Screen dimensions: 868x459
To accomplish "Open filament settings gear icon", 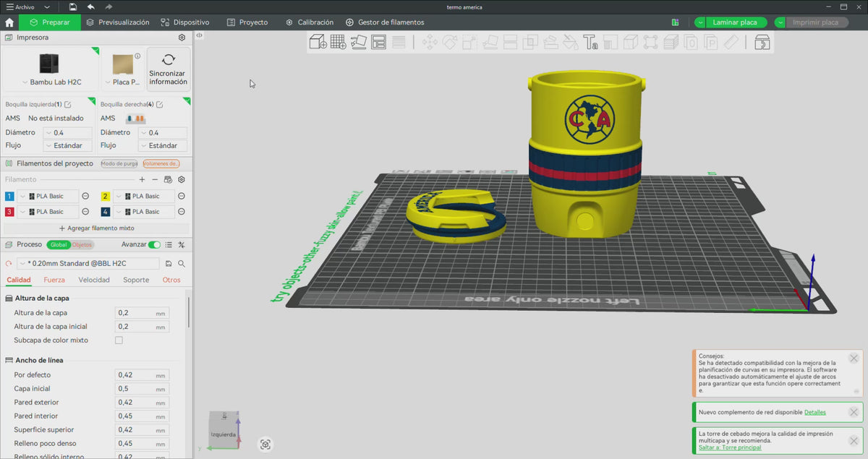I will (182, 179).
